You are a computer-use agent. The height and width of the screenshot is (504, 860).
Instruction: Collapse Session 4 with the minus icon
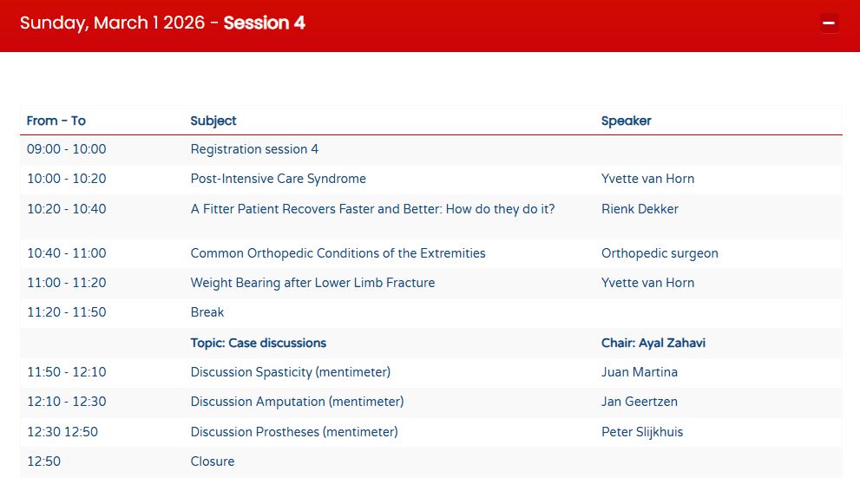[x=829, y=23]
